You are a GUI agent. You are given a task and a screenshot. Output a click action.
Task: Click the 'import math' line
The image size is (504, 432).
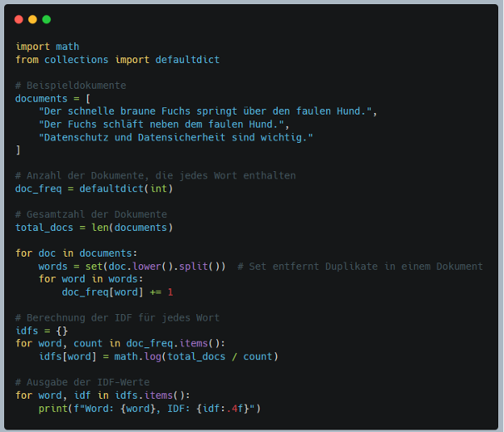(47, 47)
